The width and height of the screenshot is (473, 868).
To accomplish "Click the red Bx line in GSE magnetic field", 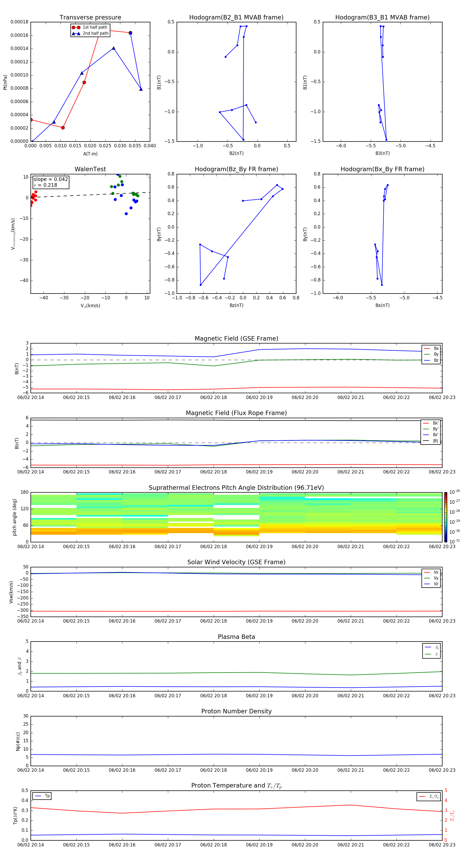I will 236,388.
